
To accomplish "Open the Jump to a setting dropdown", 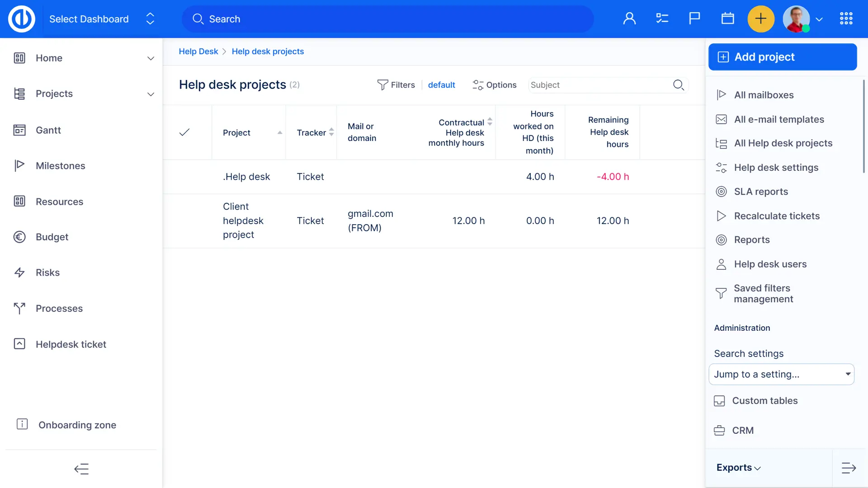I will pos(781,374).
